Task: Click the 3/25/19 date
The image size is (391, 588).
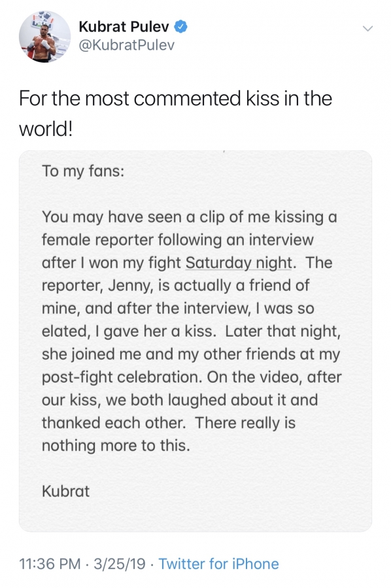Action: (119, 564)
